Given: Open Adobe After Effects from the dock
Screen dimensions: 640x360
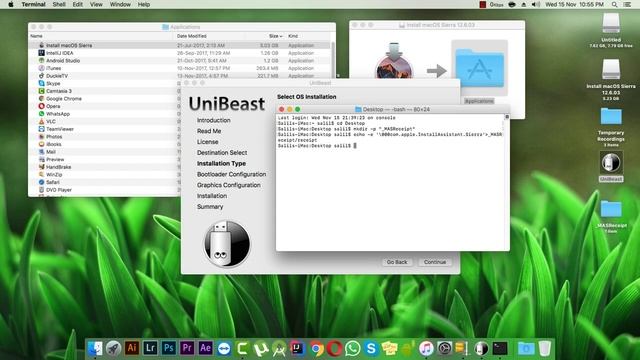Looking at the screenshot, I should pyautogui.click(x=205, y=348).
